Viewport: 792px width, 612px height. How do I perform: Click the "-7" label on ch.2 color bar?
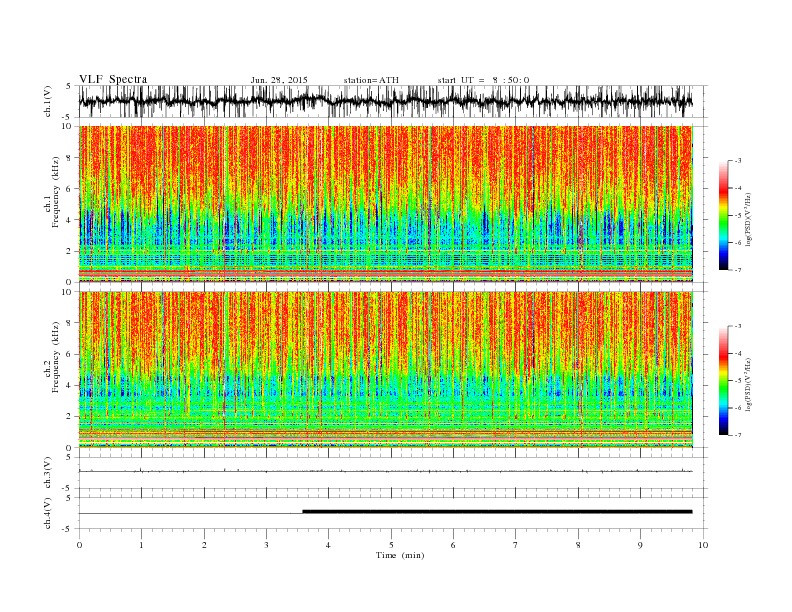click(x=737, y=435)
